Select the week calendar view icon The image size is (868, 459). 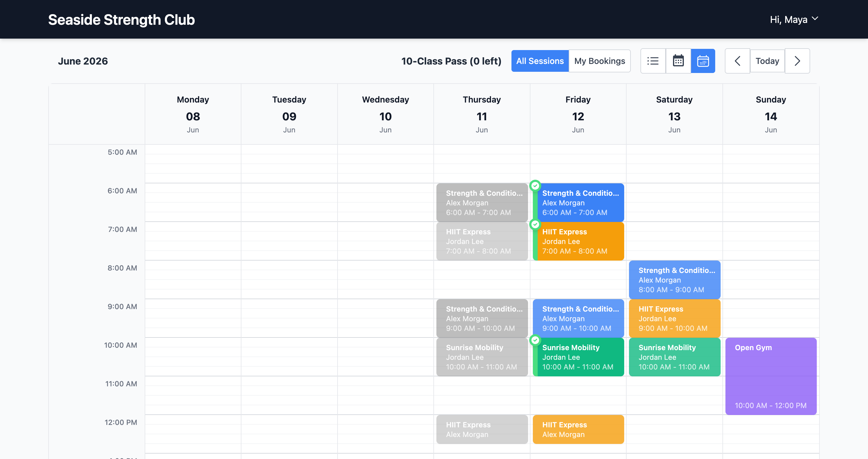pyautogui.click(x=703, y=61)
